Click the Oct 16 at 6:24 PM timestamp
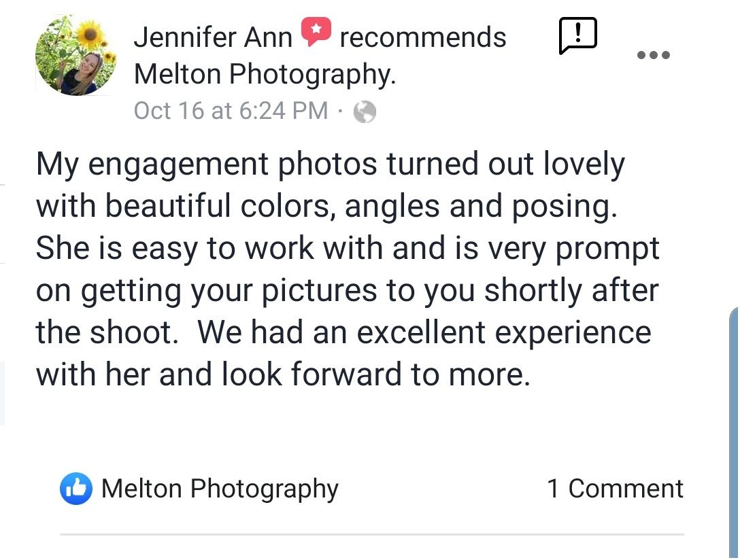The width and height of the screenshot is (740, 560). tap(231, 111)
